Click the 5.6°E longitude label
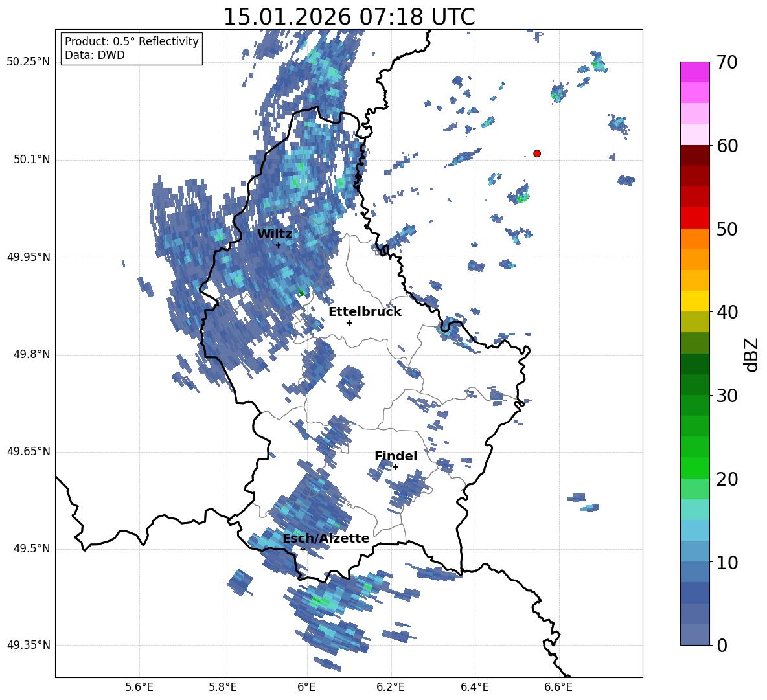 point(139,687)
